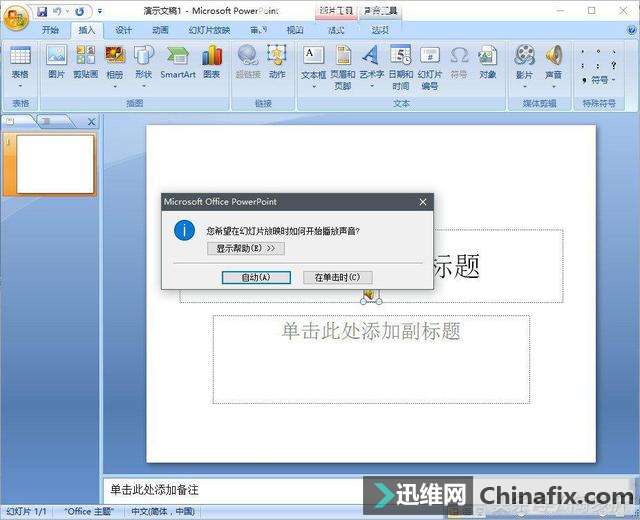Select the 插入 ribbon tab
The image size is (640, 520).
point(87,30)
